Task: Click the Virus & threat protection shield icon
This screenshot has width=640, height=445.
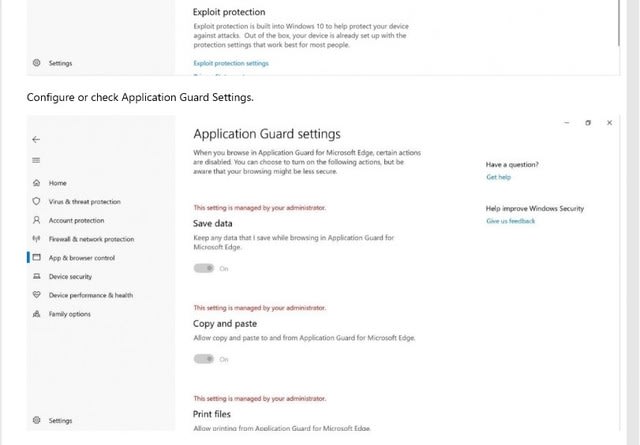Action: [x=36, y=201]
